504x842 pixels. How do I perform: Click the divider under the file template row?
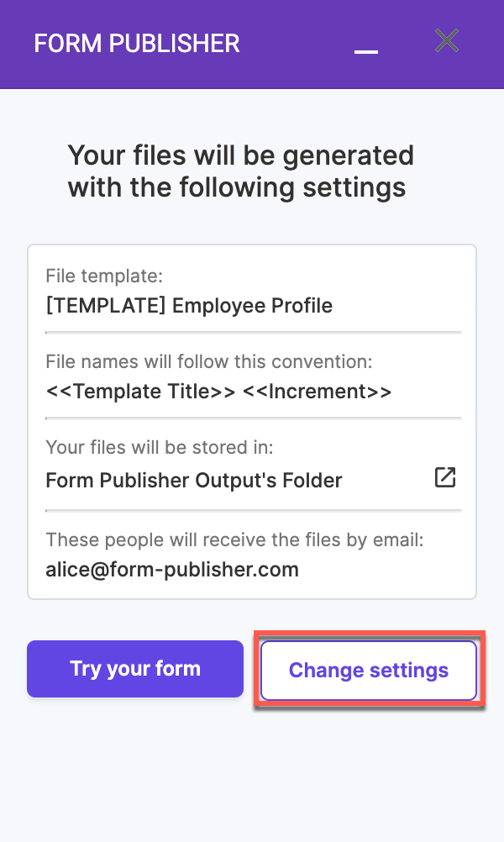tap(253, 332)
